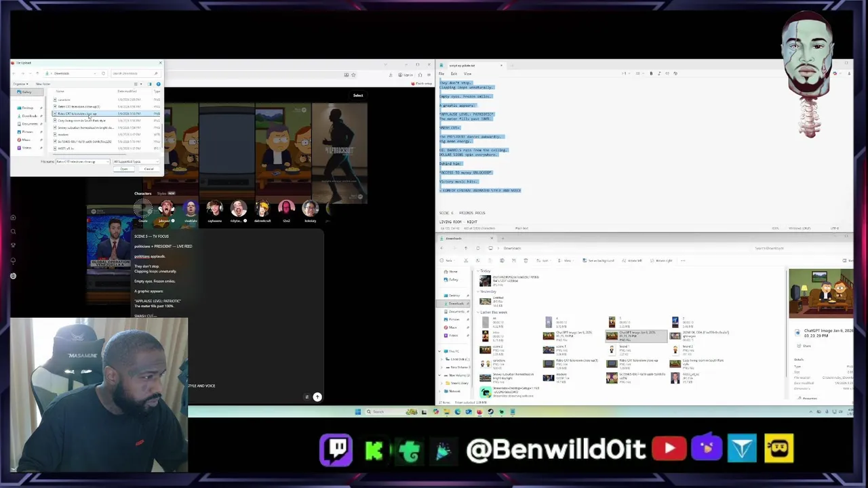Click the File name combo box in upload dialog

tap(83, 161)
